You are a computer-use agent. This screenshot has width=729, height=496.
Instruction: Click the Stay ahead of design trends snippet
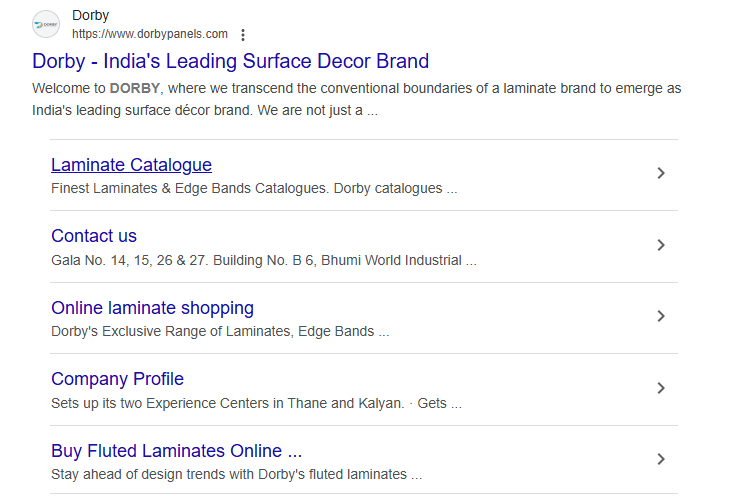(236, 474)
